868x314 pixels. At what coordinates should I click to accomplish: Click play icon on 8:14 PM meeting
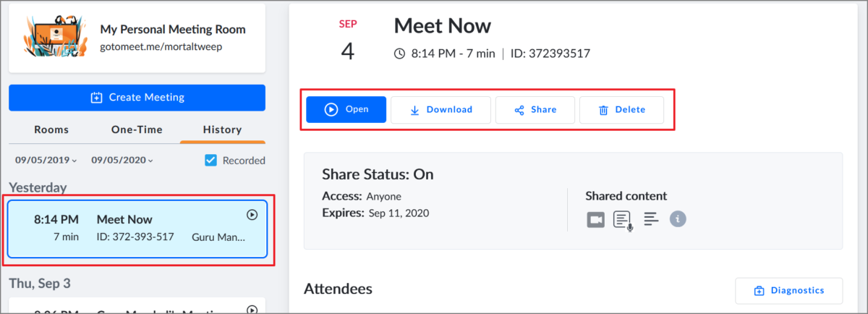click(x=252, y=214)
